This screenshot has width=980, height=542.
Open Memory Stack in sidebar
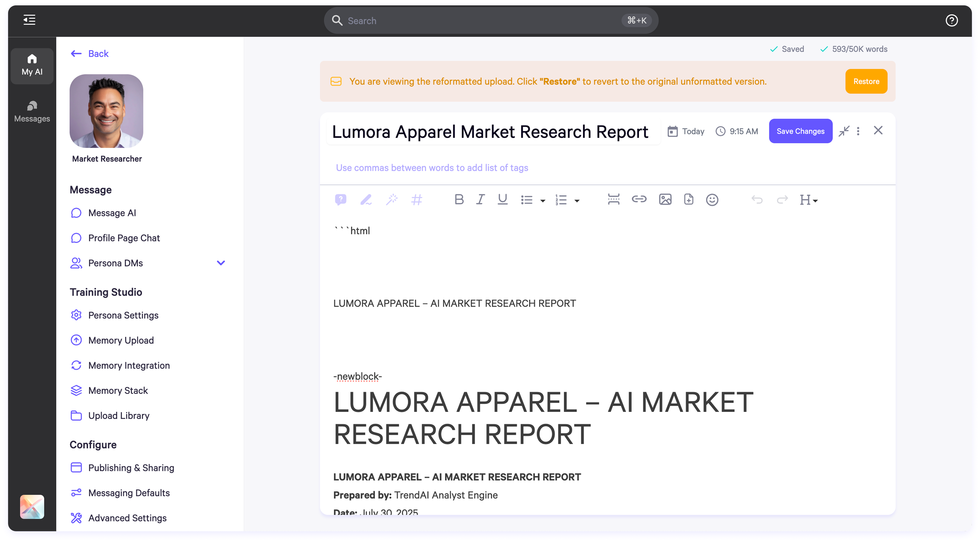coord(118,390)
